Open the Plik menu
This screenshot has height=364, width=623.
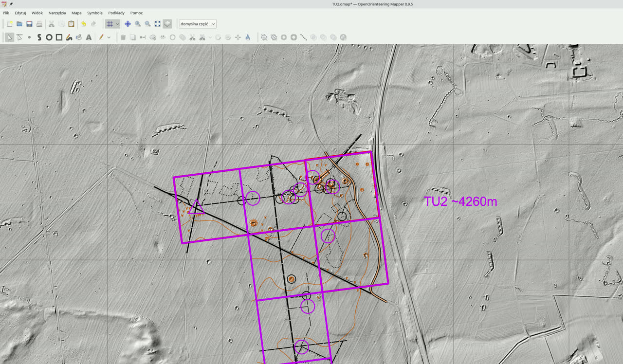tap(6, 13)
